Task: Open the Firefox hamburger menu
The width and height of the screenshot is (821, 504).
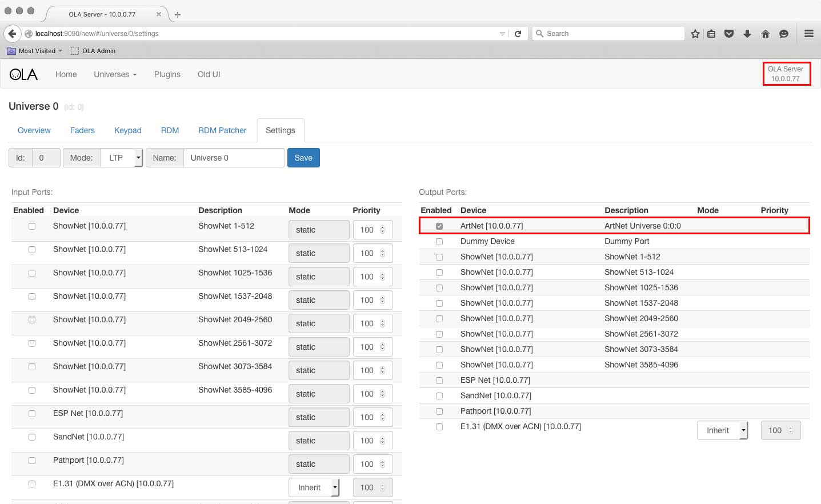Action: pyautogui.click(x=808, y=34)
